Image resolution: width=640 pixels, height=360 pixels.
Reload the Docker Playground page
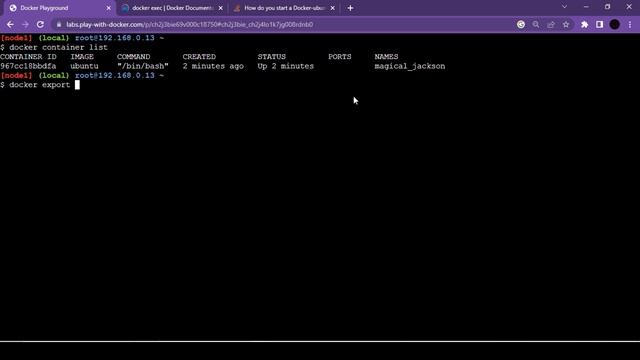[x=40, y=24]
